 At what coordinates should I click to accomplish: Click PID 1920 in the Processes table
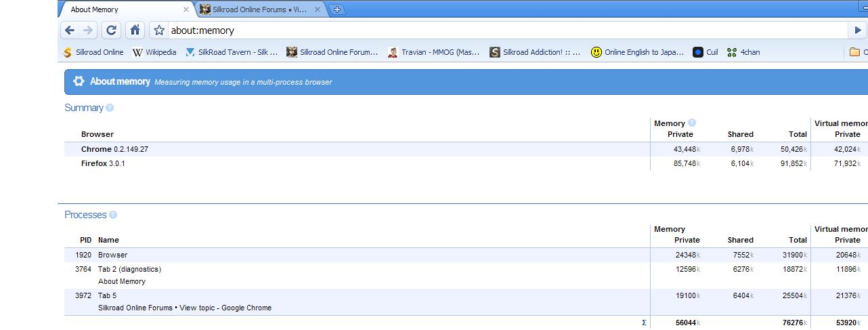[x=83, y=255]
